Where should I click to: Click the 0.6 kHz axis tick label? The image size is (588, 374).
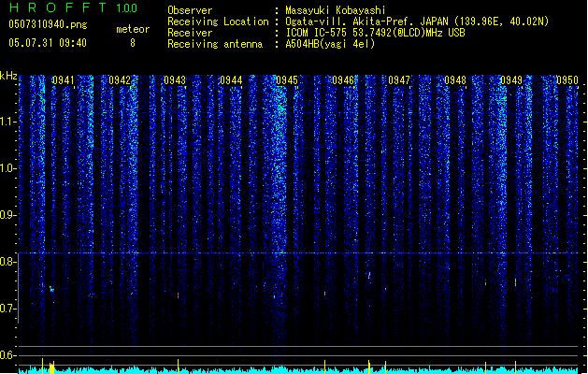coord(7,355)
